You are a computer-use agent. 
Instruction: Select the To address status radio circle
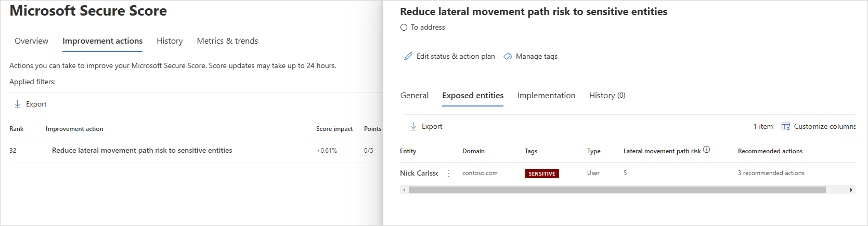click(x=404, y=28)
